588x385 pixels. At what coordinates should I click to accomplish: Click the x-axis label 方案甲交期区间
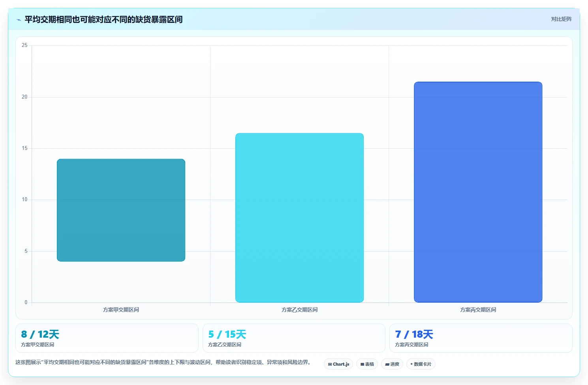[x=121, y=310]
